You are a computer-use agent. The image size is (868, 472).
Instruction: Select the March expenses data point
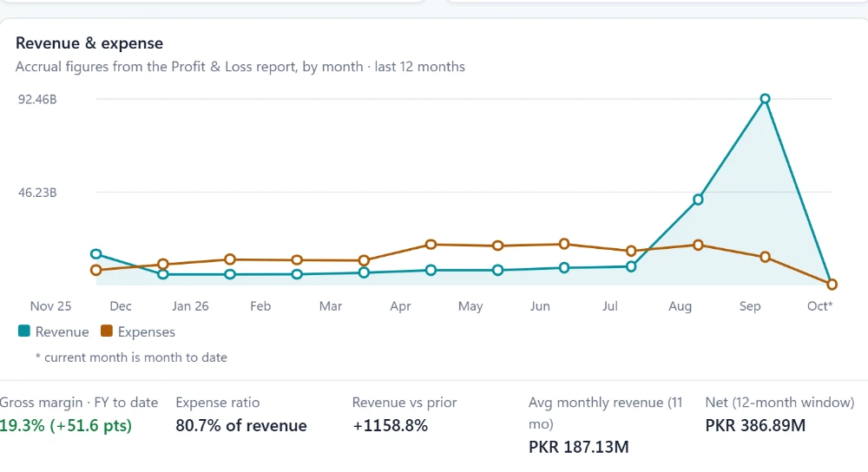coord(364,260)
